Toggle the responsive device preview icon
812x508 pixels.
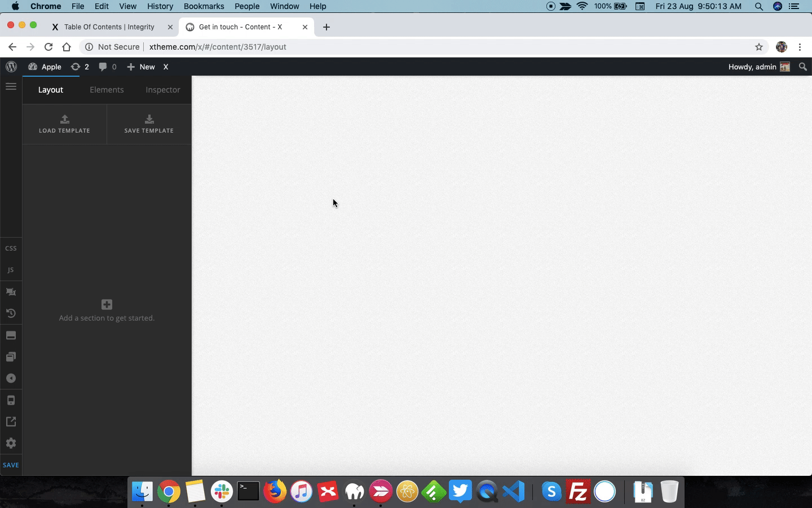[11, 400]
